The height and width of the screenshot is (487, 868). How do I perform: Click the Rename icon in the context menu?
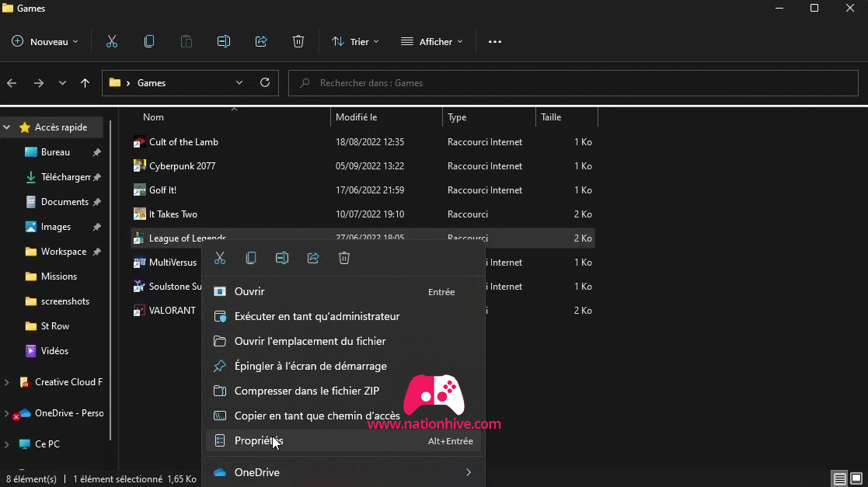[x=282, y=258]
